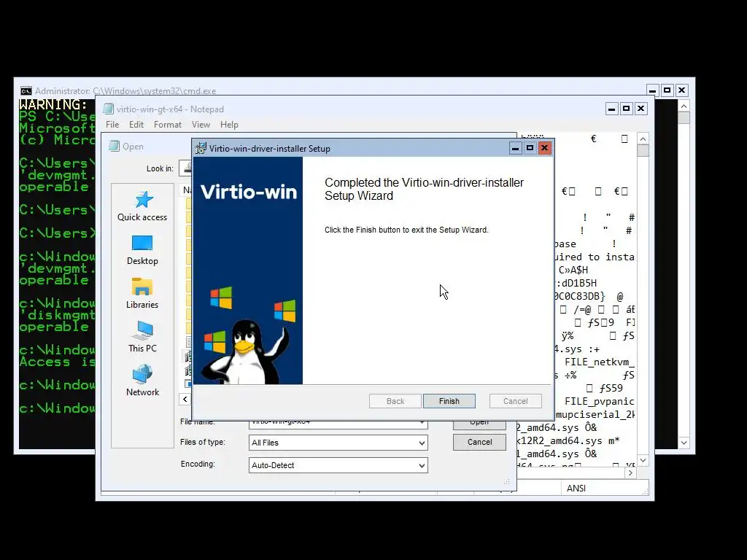Click Finish in the Virtio-win setup wizard
Viewport: 747px width, 560px height.
tap(449, 401)
